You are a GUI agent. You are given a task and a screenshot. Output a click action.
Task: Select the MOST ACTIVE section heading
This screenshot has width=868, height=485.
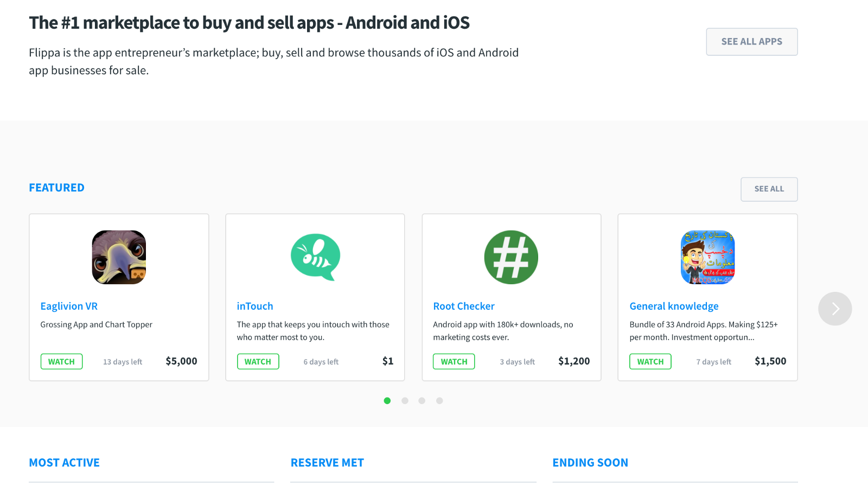coord(64,463)
